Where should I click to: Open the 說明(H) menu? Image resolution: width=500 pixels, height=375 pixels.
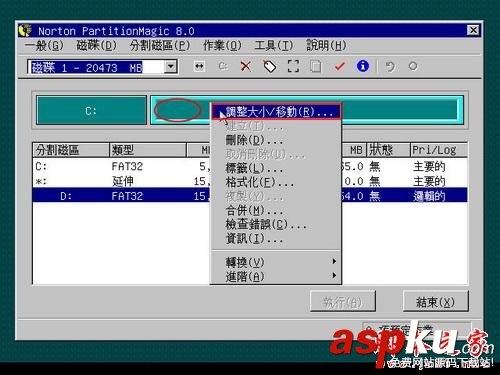pyautogui.click(x=326, y=45)
